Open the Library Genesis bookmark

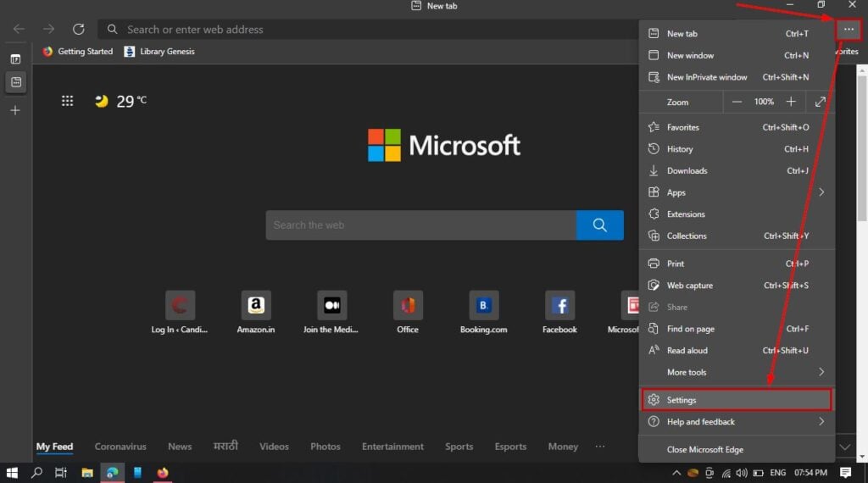point(159,52)
